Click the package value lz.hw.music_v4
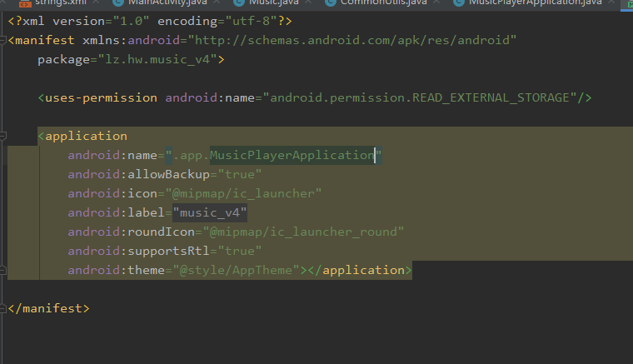The image size is (633, 364). click(x=157, y=60)
